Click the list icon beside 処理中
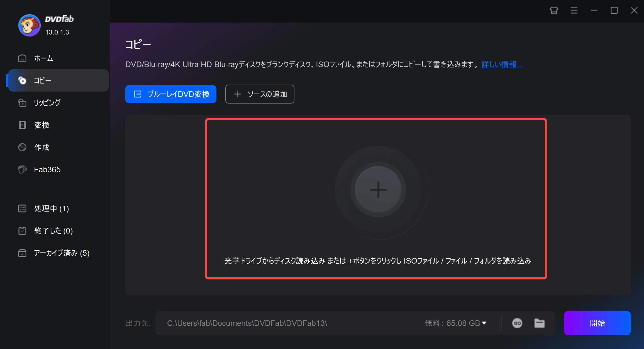This screenshot has height=349, width=644. pyautogui.click(x=22, y=208)
